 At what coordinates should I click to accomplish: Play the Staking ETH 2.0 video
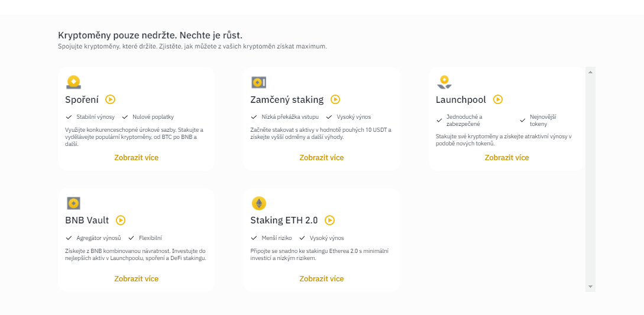330,220
